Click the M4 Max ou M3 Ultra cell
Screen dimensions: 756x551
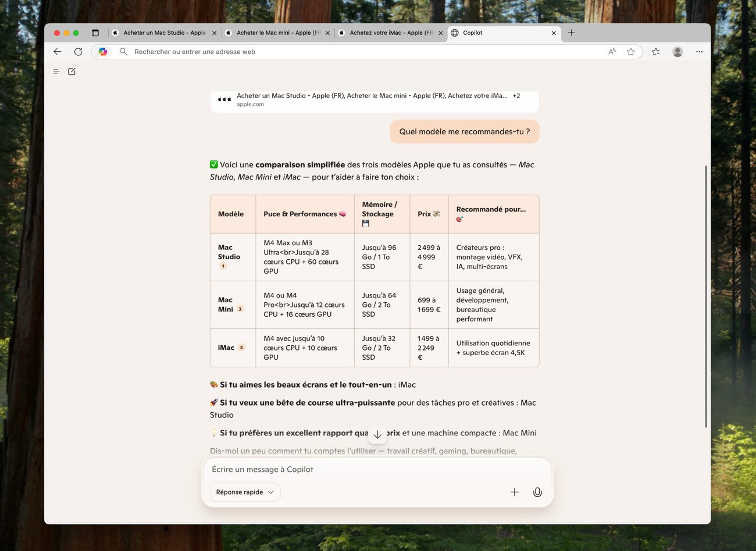tap(305, 257)
